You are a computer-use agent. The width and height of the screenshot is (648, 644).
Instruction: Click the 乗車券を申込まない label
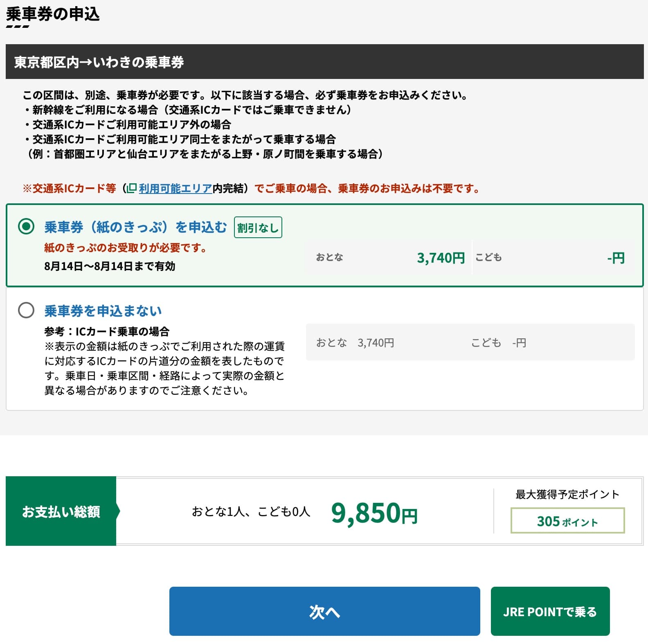(103, 311)
